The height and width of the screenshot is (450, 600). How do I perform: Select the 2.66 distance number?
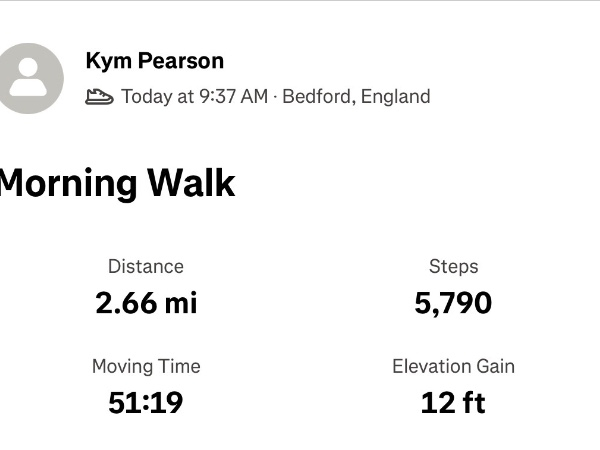(126, 303)
